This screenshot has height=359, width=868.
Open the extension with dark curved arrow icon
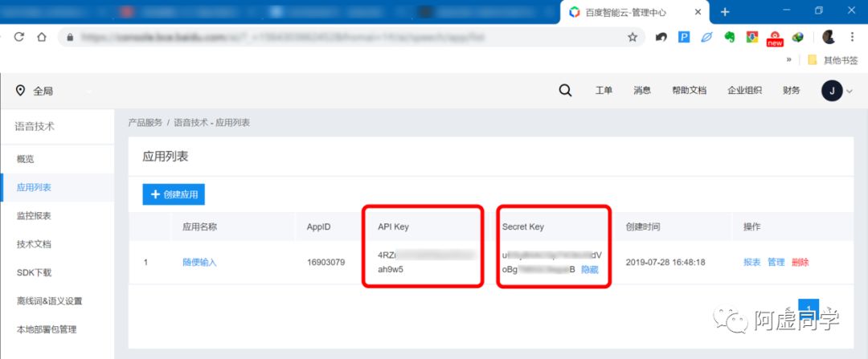click(661, 37)
